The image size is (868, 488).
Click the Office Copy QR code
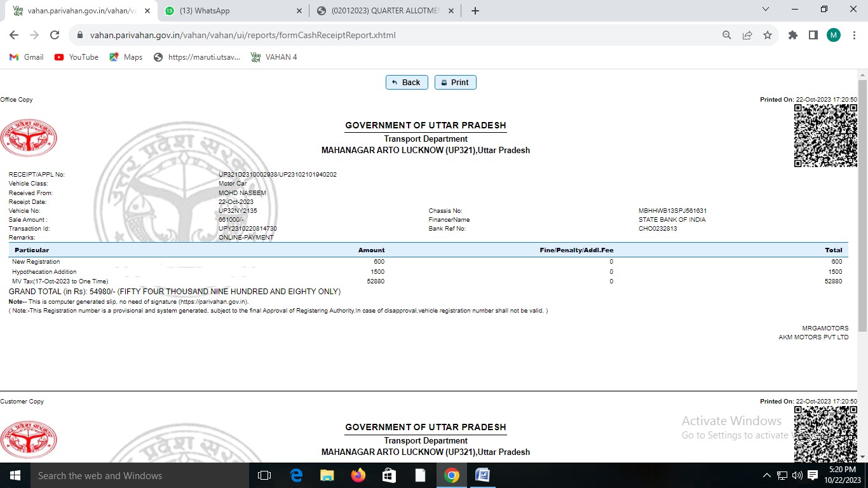click(825, 135)
